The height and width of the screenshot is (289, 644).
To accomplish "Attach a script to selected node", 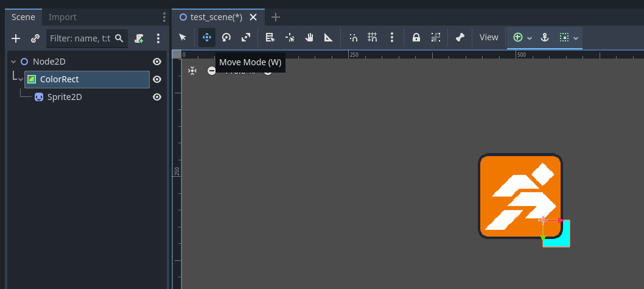I will [139, 38].
